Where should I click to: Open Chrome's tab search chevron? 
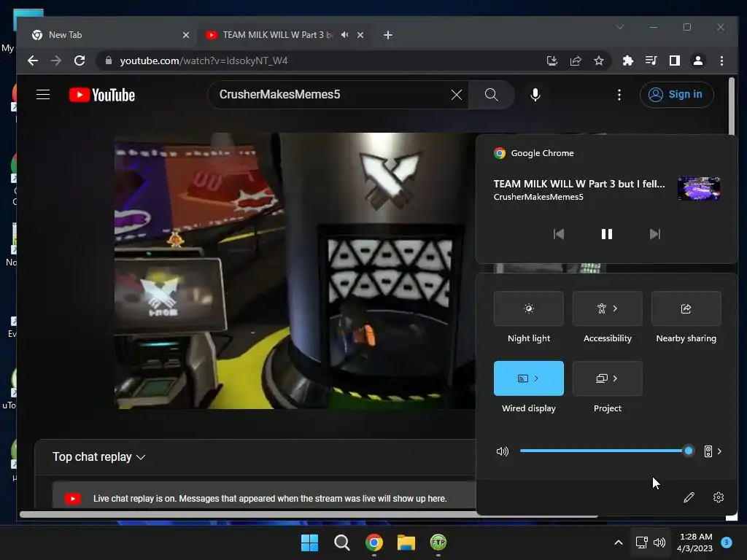coord(620,27)
